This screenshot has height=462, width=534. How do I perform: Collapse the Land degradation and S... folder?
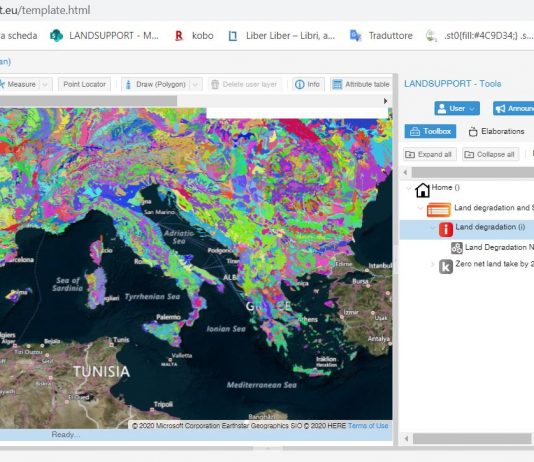pyautogui.click(x=420, y=208)
